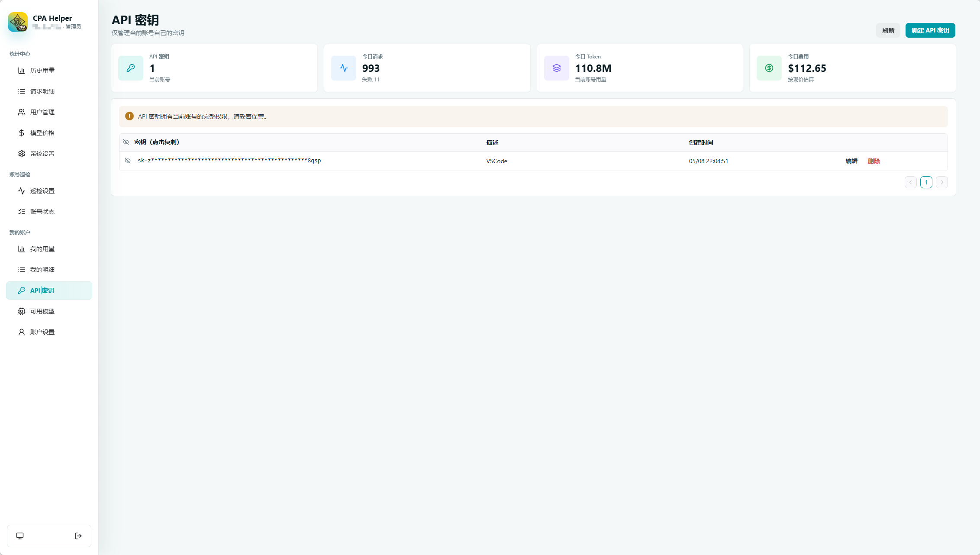Click the person icon for 账户设置
This screenshot has width=980, height=555.
tap(22, 332)
